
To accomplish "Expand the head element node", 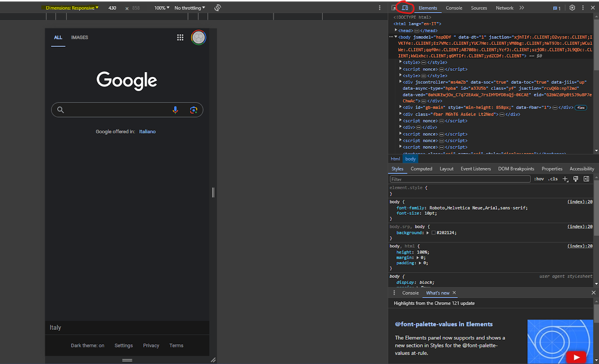I will (x=396, y=30).
